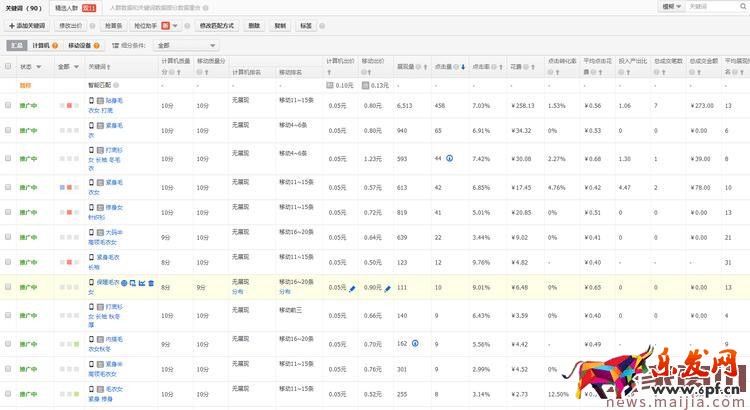Image resolution: width=750 pixels, height=410 pixels.
Task: Select the checkbox of the 智能匹配 row
Action: pyautogui.click(x=8, y=86)
